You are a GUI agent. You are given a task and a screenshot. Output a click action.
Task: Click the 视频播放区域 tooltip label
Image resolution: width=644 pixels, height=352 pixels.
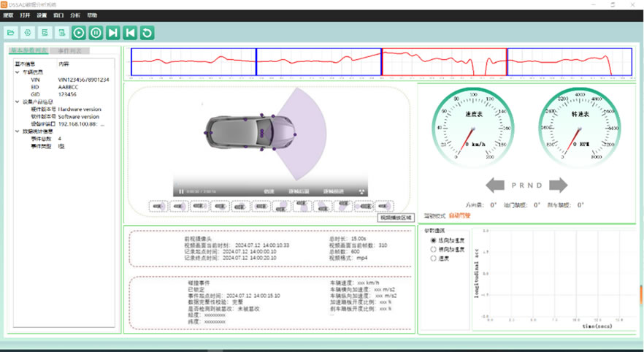tap(396, 218)
